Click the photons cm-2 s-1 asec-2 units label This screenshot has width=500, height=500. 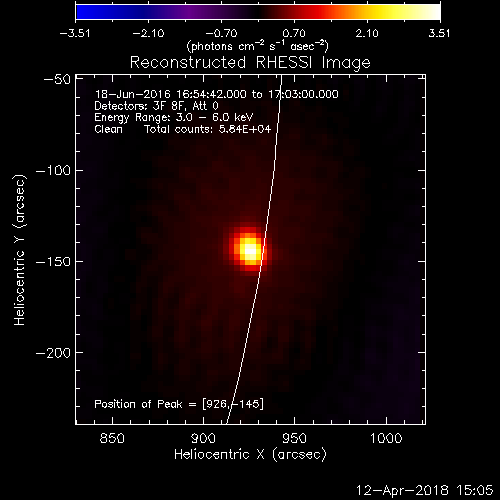[x=257, y=46]
